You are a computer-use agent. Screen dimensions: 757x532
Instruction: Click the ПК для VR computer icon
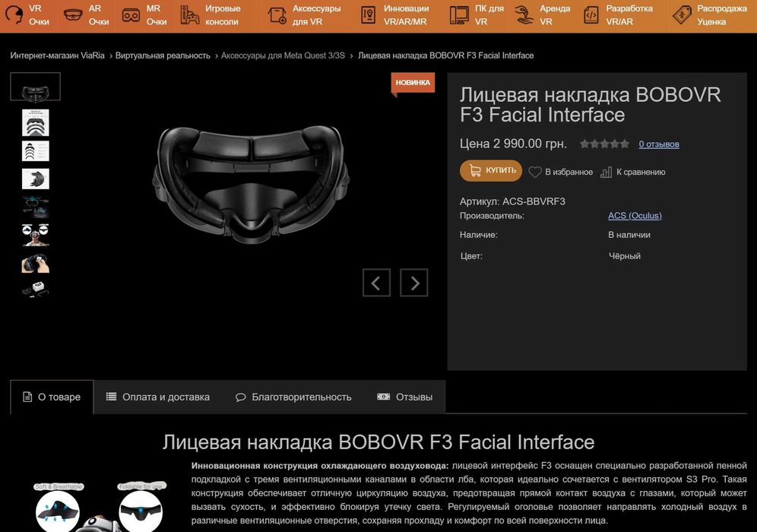click(x=458, y=15)
